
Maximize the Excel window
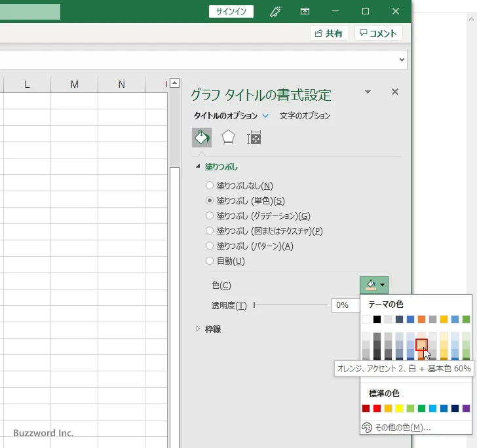pyautogui.click(x=366, y=12)
